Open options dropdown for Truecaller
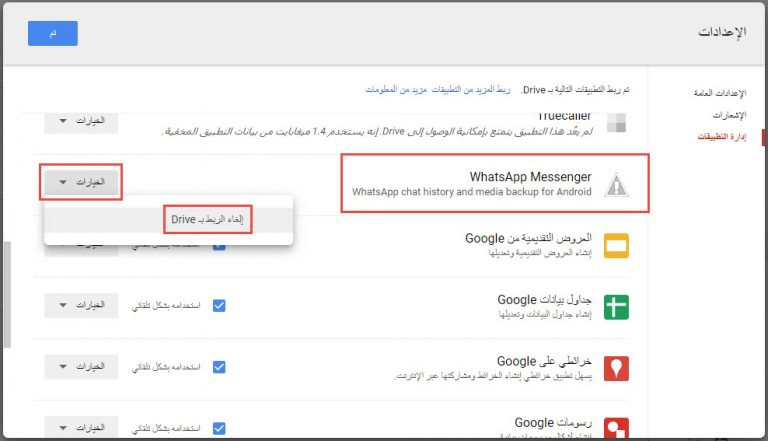 click(81, 121)
